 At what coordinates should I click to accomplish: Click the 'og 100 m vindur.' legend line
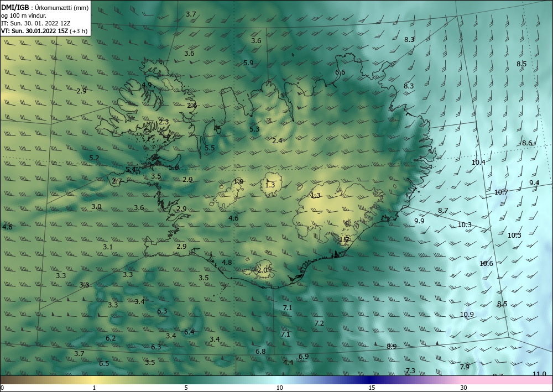[x=24, y=15]
